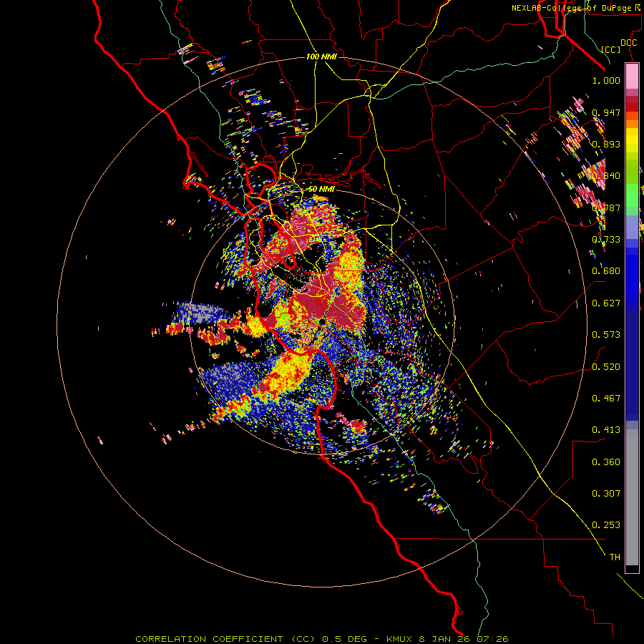The height and width of the screenshot is (644, 644).
Task: Click the 0.413 legend value
Action: pos(606,429)
